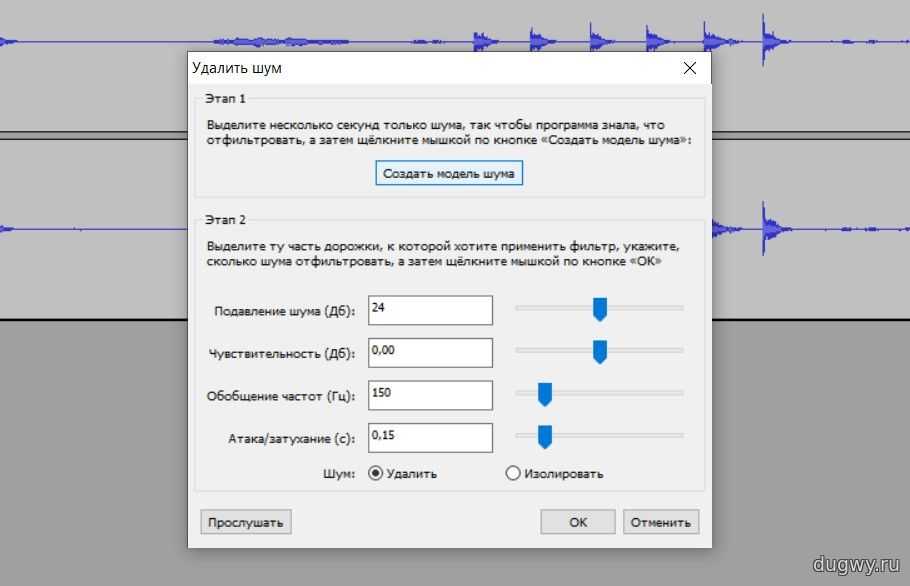Click the "Шум:" label
The width and height of the screenshot is (910, 586).
[x=339, y=474]
